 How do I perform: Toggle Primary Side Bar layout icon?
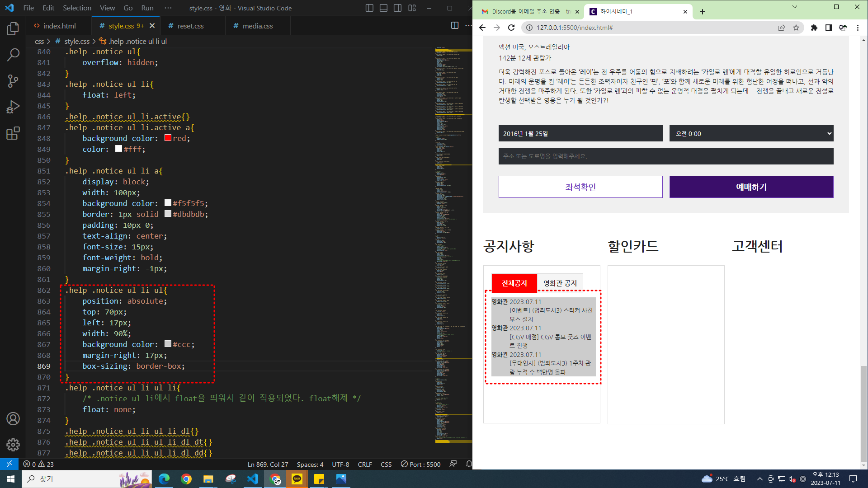[369, 8]
